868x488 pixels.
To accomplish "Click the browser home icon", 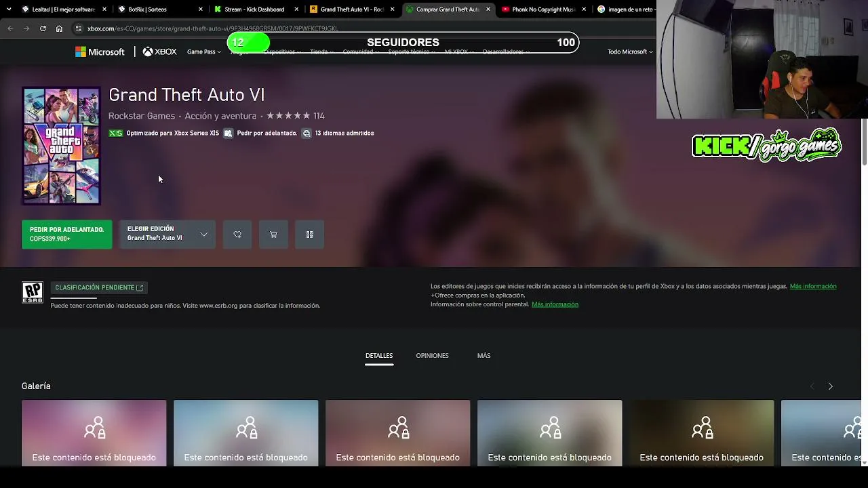I will 59,28.
